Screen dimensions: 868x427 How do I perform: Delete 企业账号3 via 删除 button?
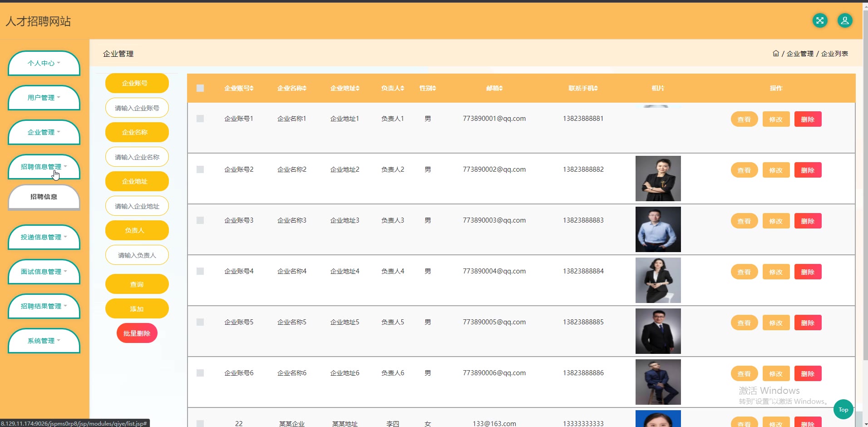pos(808,221)
